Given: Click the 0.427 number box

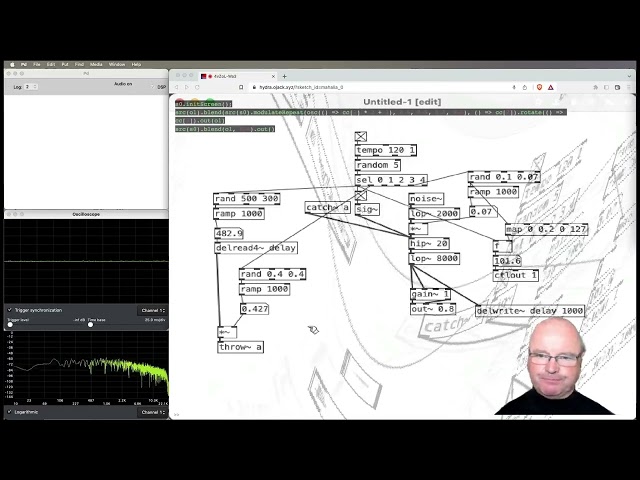Looking at the screenshot, I should click(x=255, y=309).
